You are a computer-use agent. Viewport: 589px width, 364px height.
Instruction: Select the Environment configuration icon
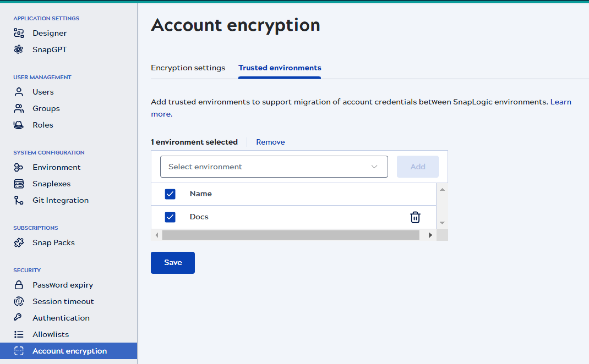[18, 167]
